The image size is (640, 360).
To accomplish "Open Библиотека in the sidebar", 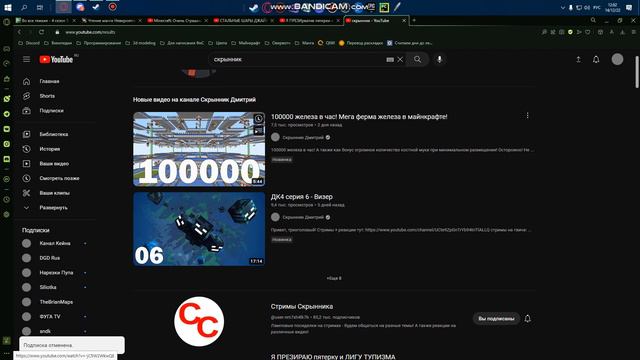I will (x=53, y=134).
